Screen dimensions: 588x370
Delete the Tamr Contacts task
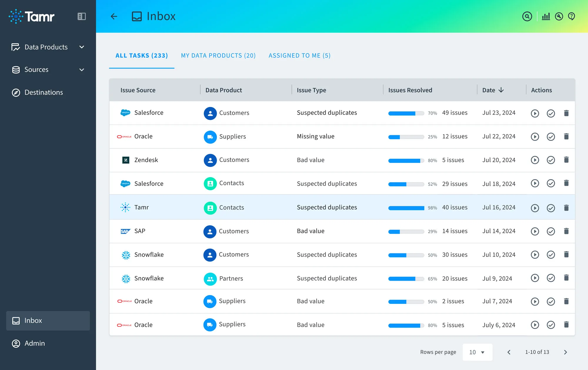(566, 208)
